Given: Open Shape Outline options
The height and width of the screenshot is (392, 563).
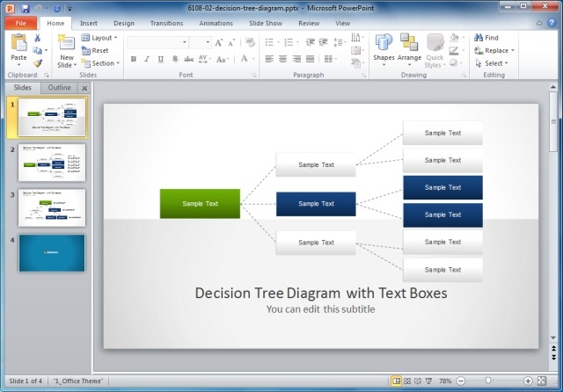Looking at the screenshot, I should coord(456,50).
